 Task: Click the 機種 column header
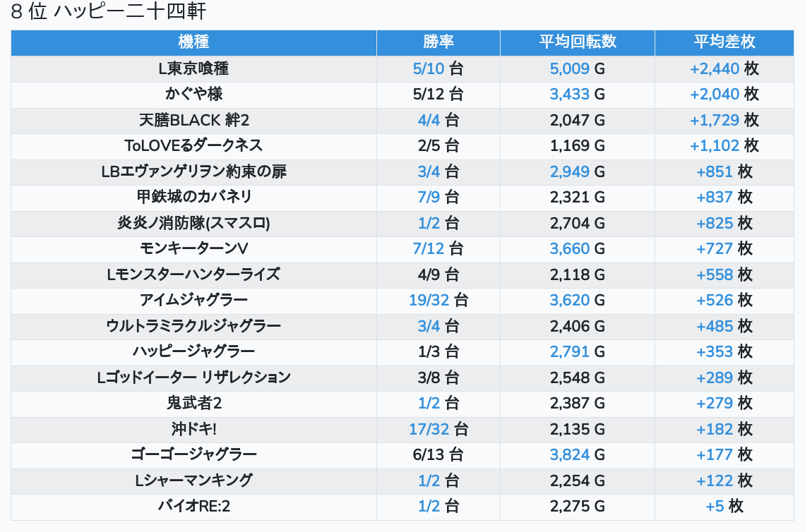(193, 42)
